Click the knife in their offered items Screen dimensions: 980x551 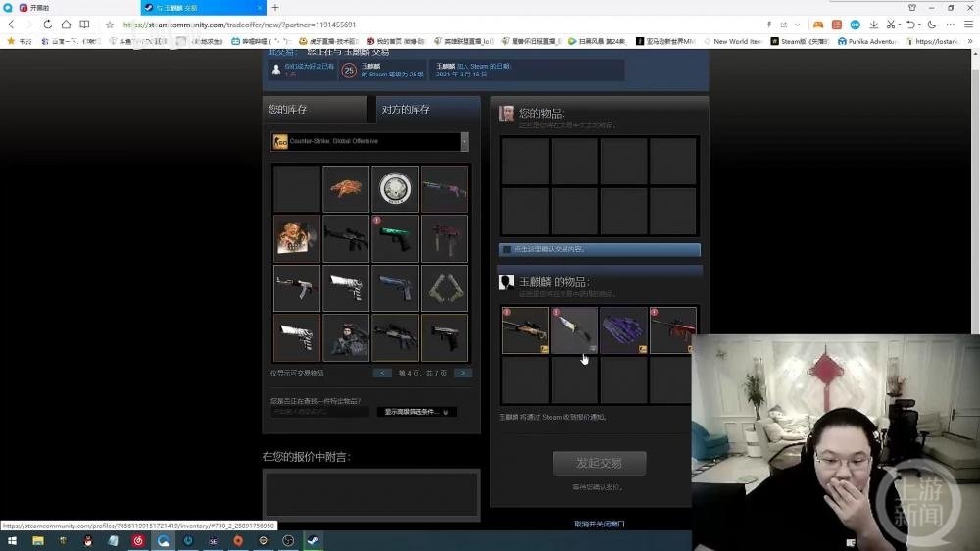point(574,330)
